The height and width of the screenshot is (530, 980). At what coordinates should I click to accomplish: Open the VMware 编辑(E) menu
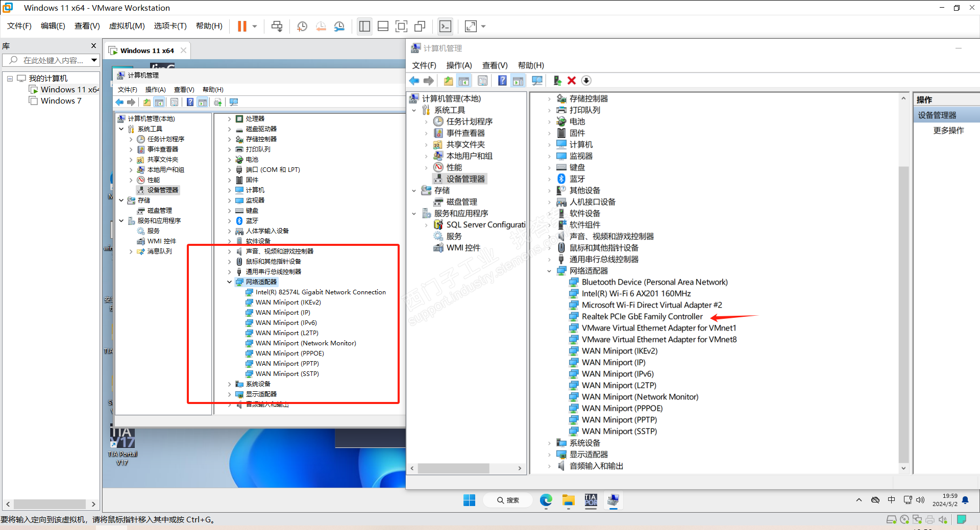[x=53, y=26]
